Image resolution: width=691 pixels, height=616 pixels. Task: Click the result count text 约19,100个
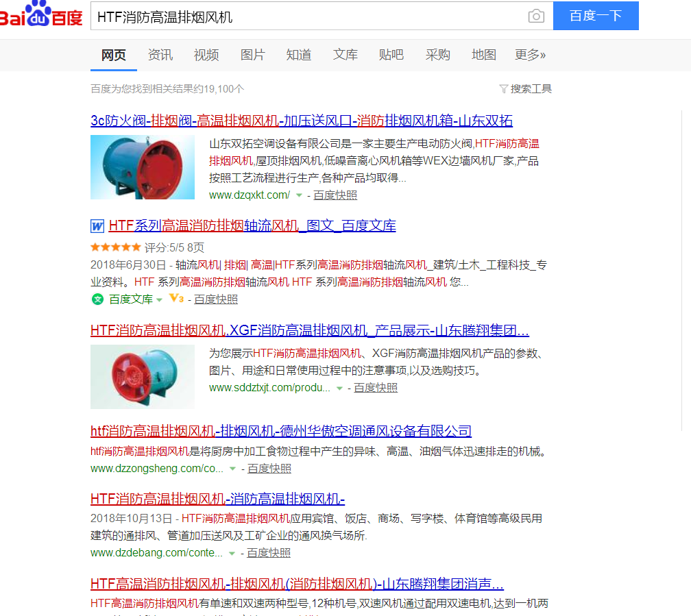point(167,89)
